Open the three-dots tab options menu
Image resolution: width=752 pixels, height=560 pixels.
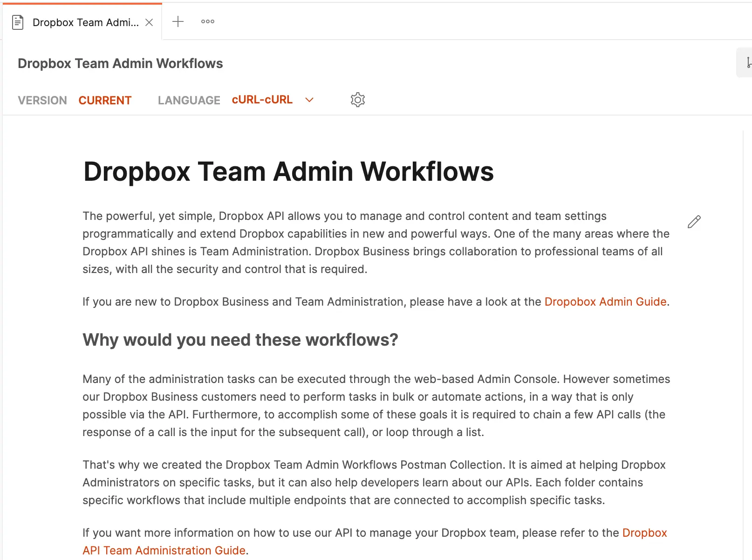coord(208,21)
